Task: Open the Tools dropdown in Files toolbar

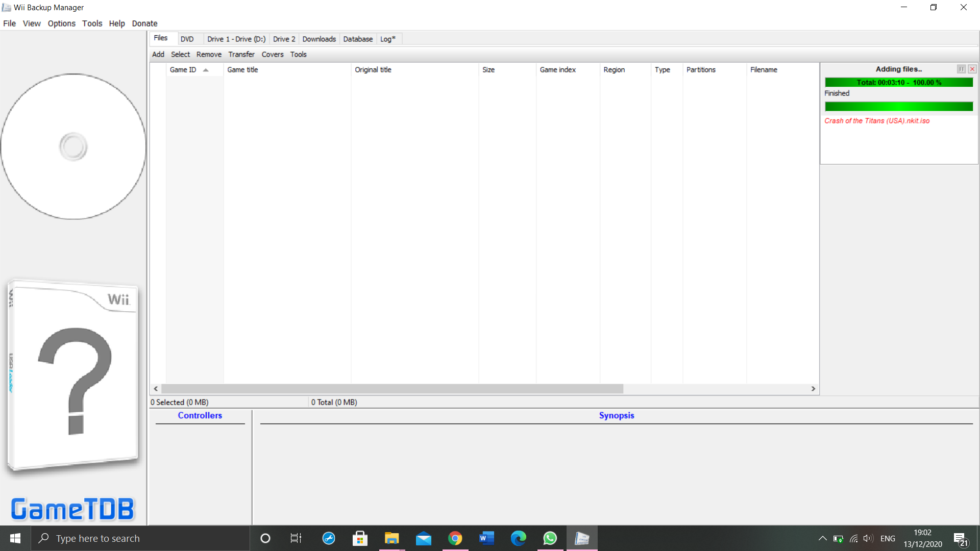Action: tap(299, 55)
